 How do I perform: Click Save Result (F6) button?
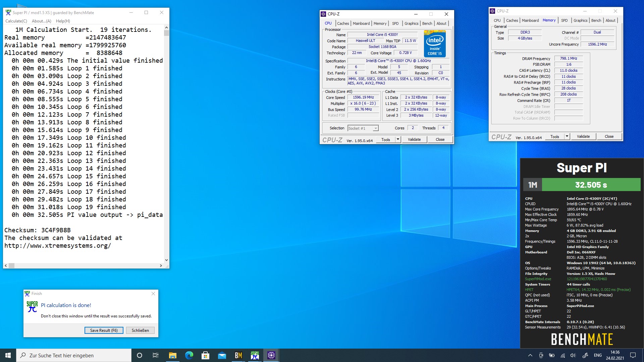tap(104, 330)
